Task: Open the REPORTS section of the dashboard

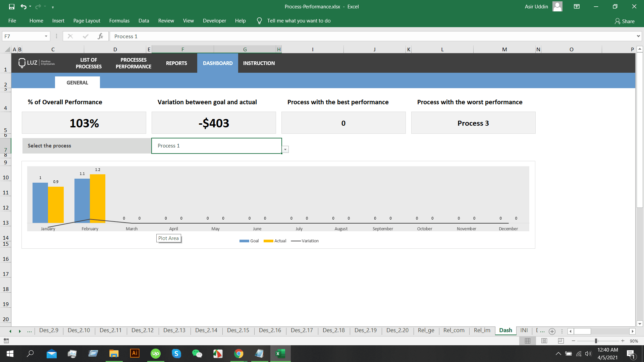Action: point(176,63)
